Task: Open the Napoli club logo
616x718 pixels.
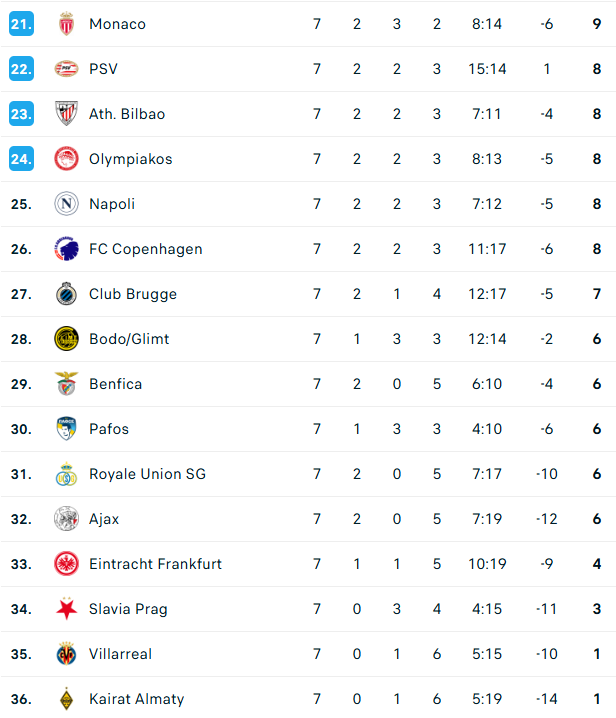Action: (66, 204)
